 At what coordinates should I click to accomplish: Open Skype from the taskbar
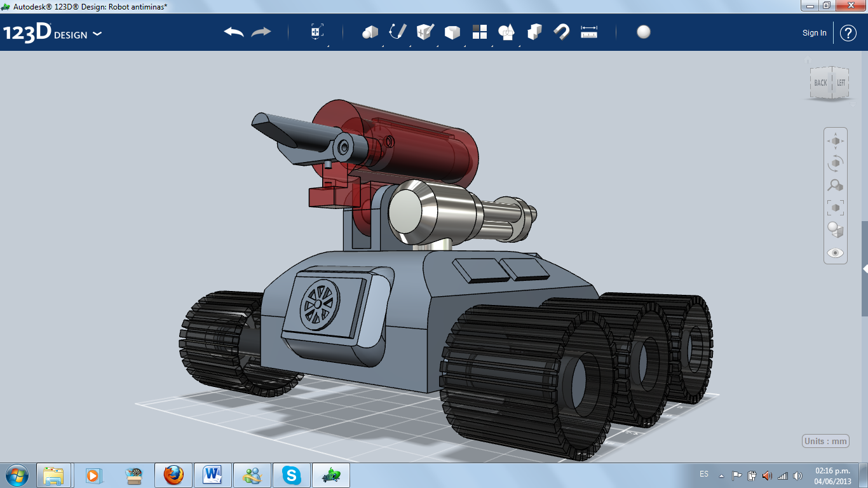[x=291, y=475]
